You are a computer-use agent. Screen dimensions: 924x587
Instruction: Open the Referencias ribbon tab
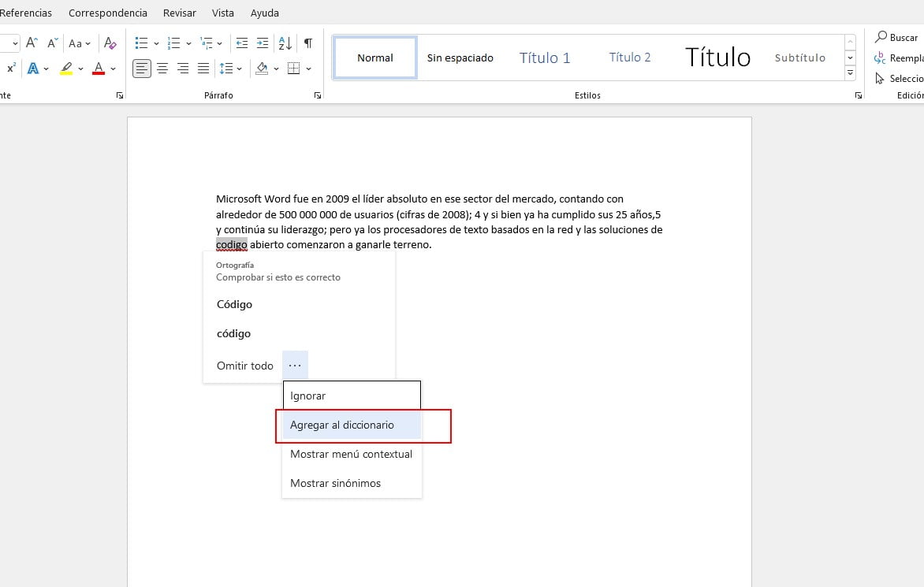point(25,13)
